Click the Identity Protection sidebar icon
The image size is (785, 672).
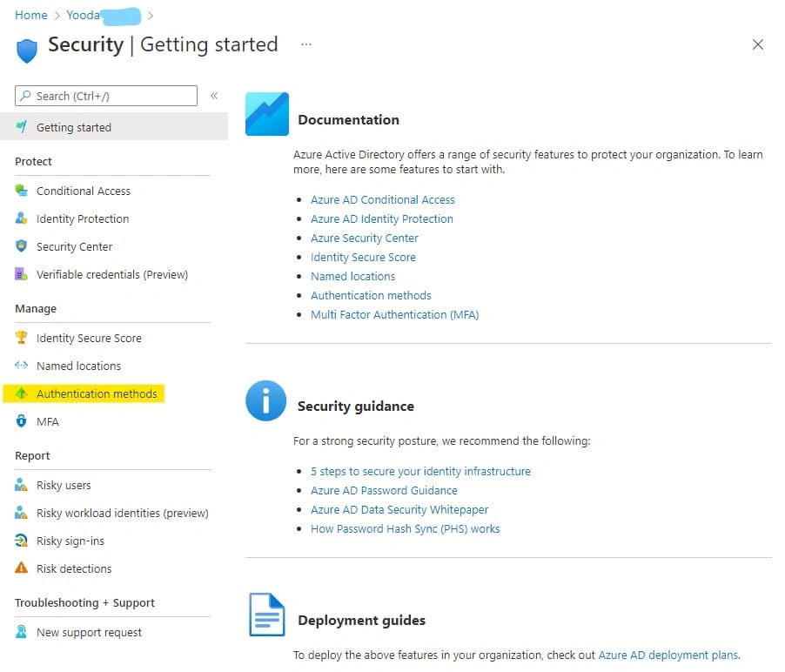click(x=22, y=218)
